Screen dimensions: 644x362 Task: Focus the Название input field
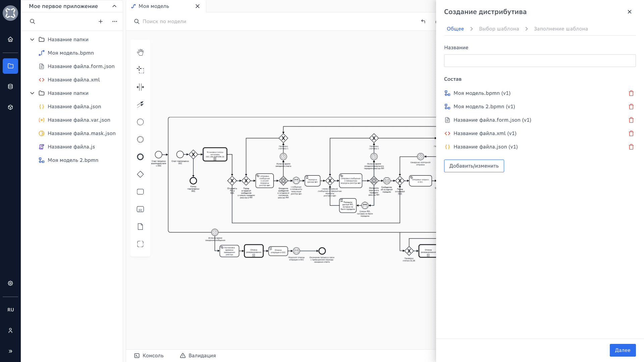click(x=539, y=61)
